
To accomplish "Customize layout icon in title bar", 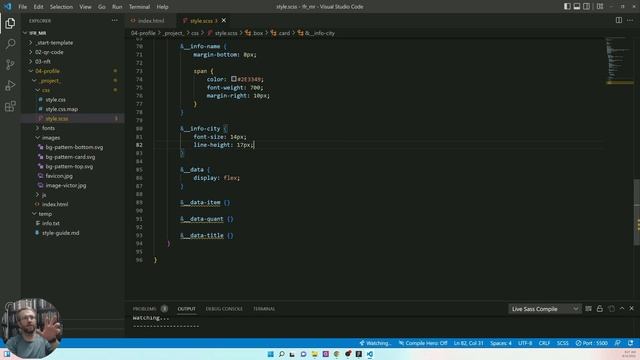I will pos(600,7).
